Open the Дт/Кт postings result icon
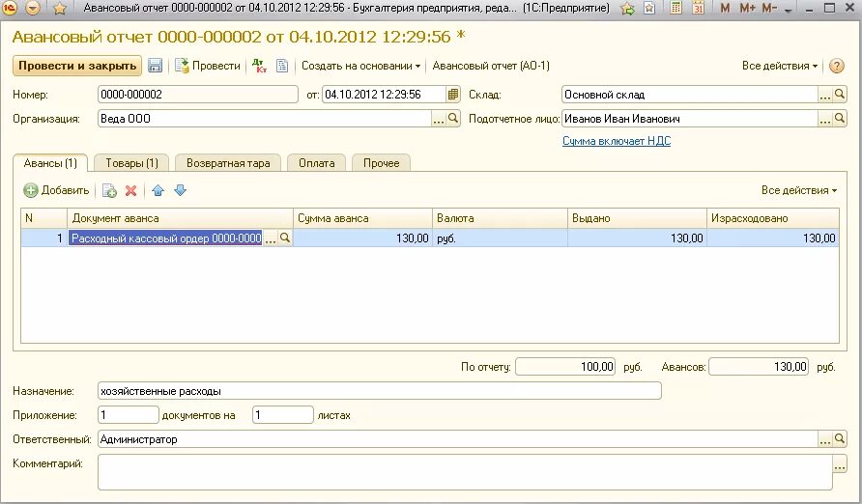Image resolution: width=862 pixels, height=504 pixels. (260, 66)
